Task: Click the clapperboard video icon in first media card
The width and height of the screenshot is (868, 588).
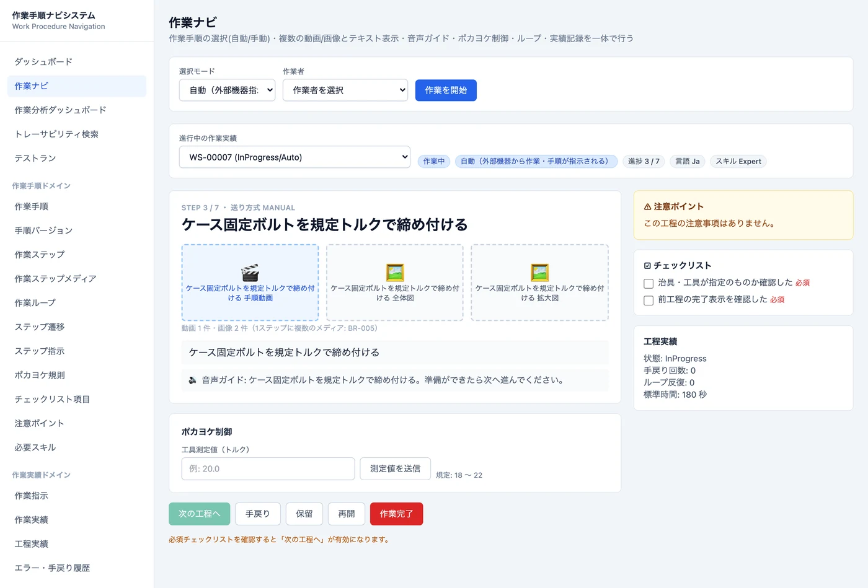Action: click(250, 273)
